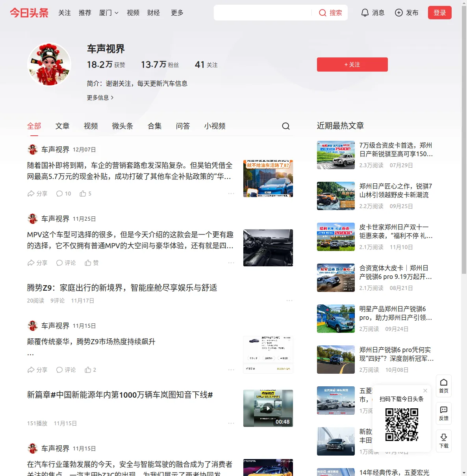Open hot article 明星产品郑州日产锐骐6
467x476 pixels.
coord(396,313)
